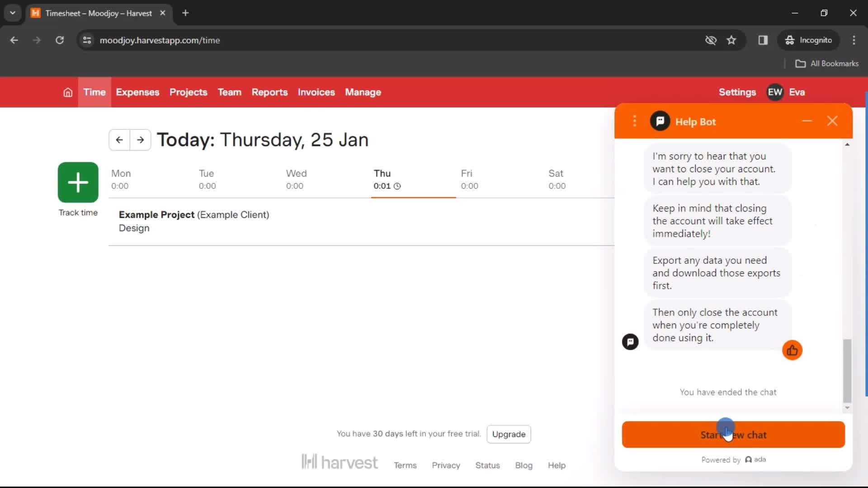The image size is (868, 488).
Task: Close the Timesheet – Moodjoy – Harvest tab
Action: (x=163, y=13)
